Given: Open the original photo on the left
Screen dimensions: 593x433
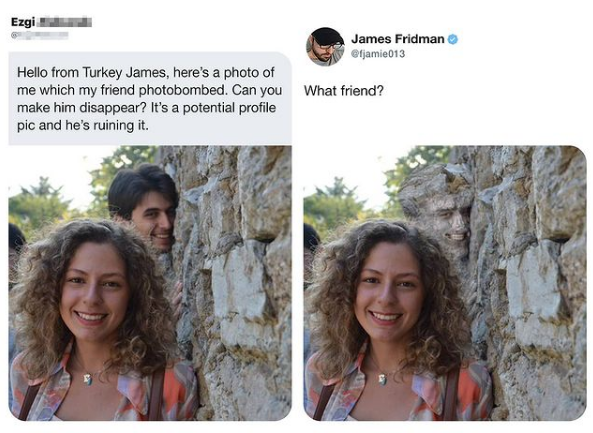Looking at the screenshot, I should click(150, 283).
